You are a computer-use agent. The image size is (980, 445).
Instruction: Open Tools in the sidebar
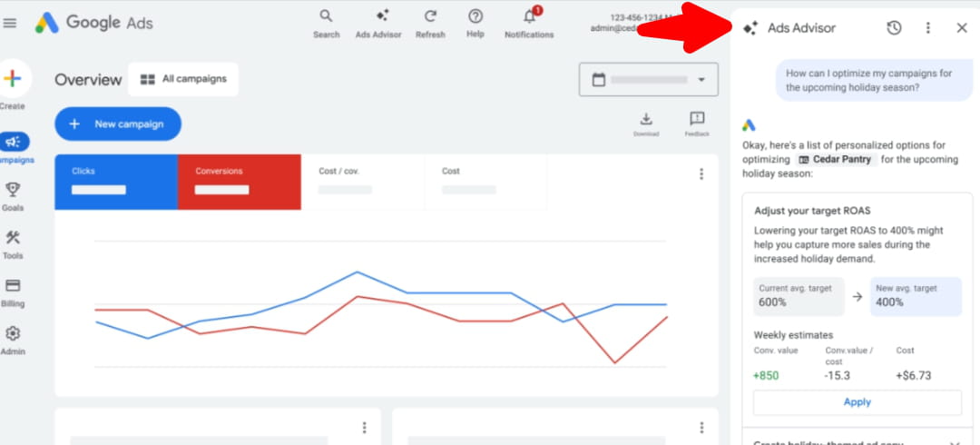13,242
